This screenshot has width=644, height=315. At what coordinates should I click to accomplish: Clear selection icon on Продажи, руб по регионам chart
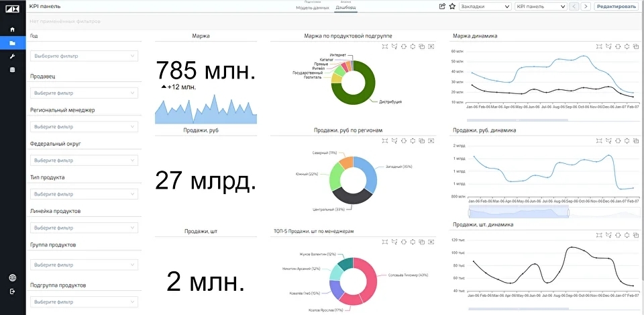(431, 140)
